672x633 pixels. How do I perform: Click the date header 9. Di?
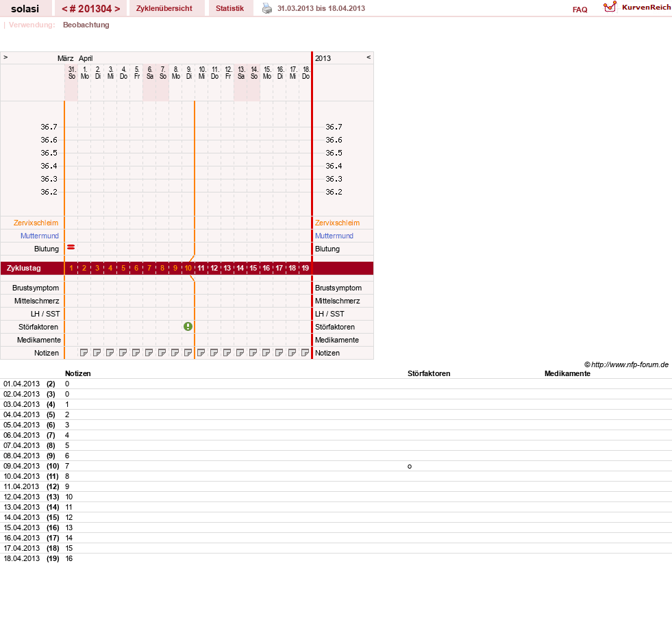[x=188, y=73]
